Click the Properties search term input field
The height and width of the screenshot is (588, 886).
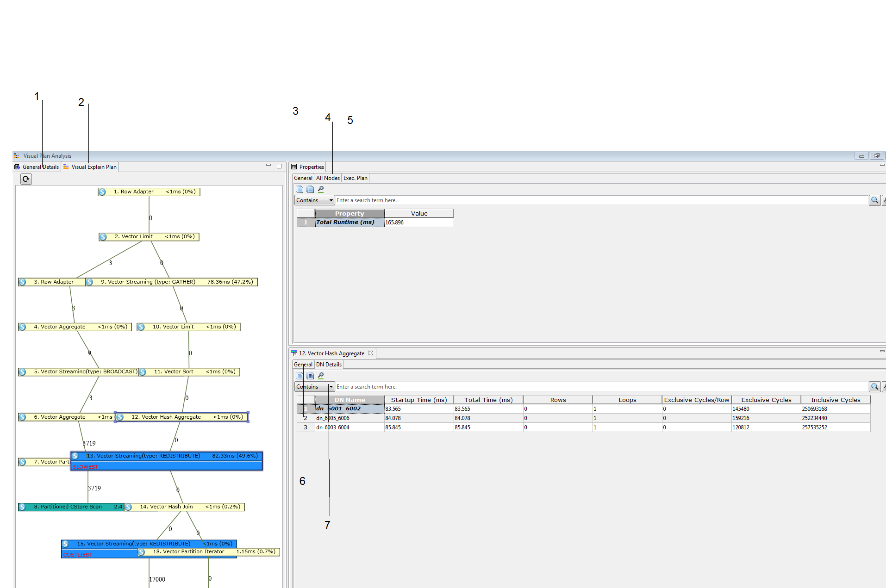[601, 200]
